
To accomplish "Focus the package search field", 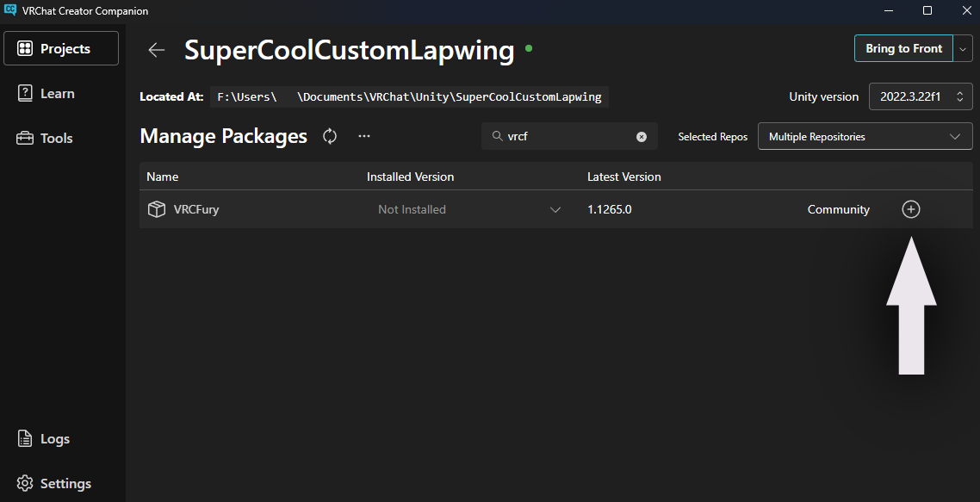I will tap(568, 137).
